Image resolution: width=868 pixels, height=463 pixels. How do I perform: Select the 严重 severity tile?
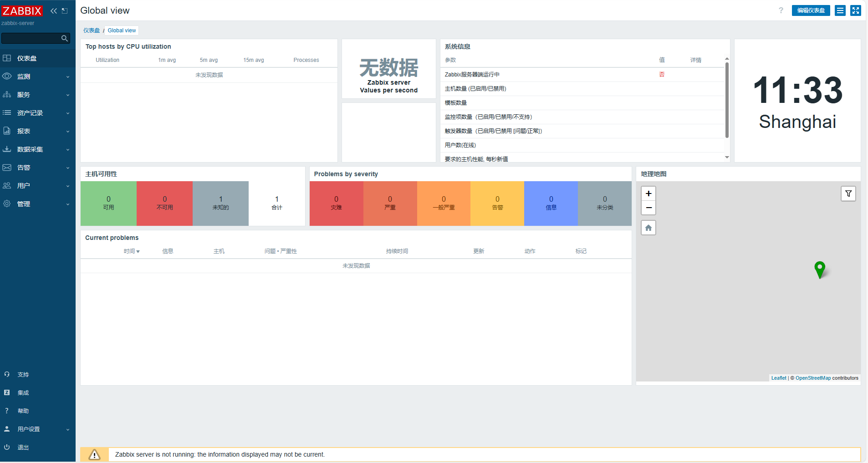coord(390,204)
